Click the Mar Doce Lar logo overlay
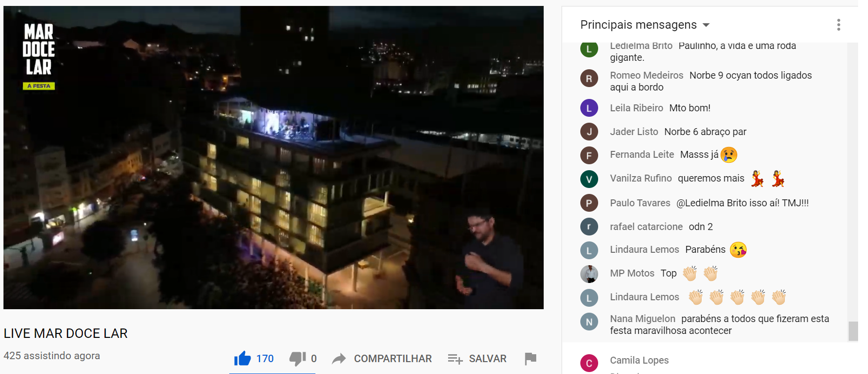868x374 pixels. (39, 56)
